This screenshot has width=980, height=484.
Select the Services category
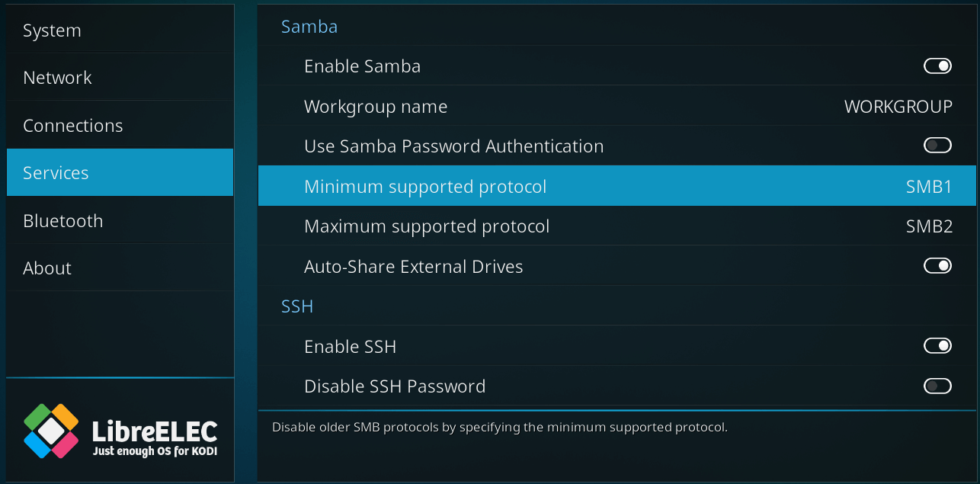[56, 173]
